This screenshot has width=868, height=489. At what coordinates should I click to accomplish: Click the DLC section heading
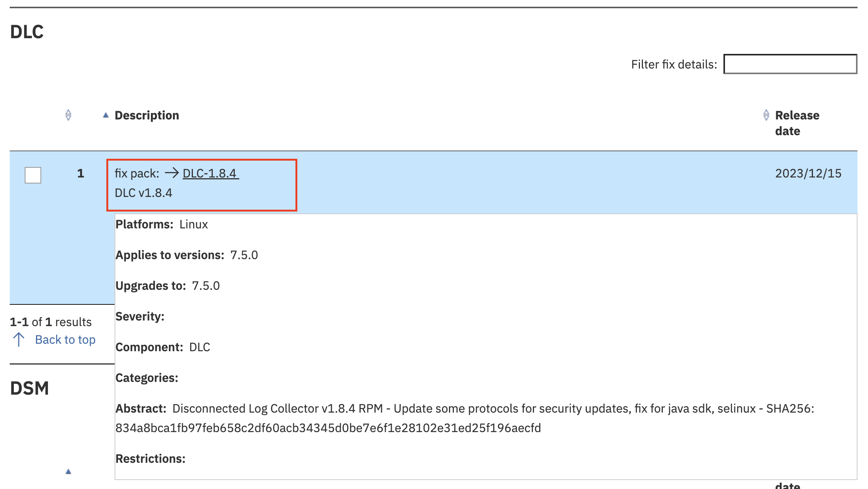[27, 32]
